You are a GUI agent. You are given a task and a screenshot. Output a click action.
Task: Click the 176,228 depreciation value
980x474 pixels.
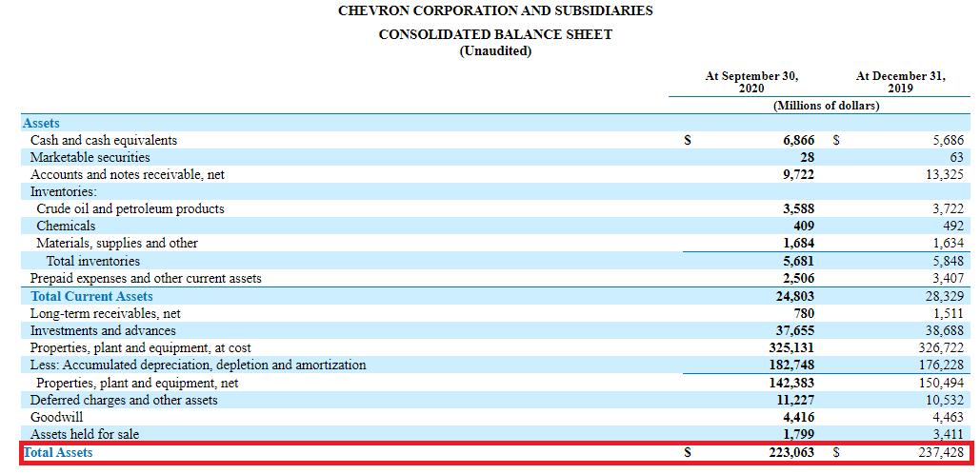pos(943,365)
